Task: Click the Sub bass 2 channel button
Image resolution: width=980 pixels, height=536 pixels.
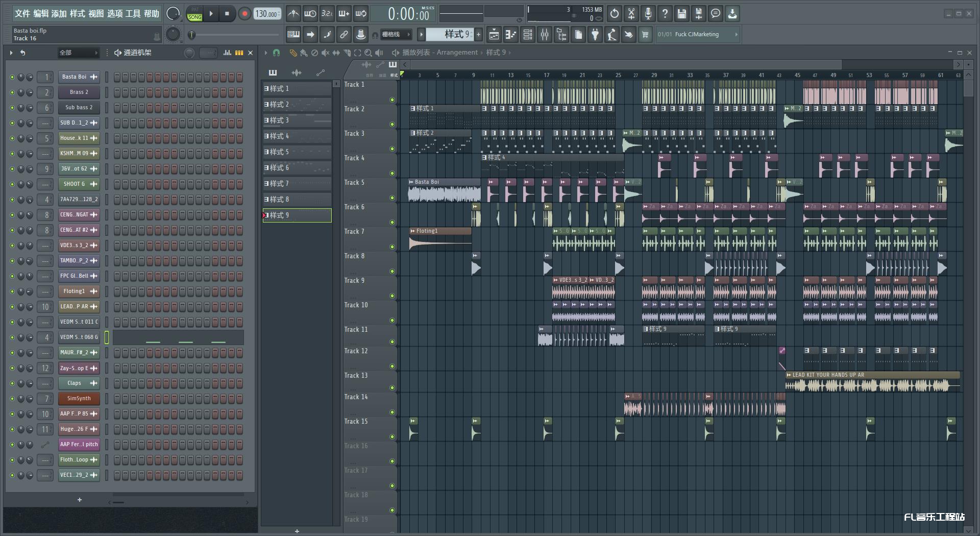Action: [x=79, y=108]
